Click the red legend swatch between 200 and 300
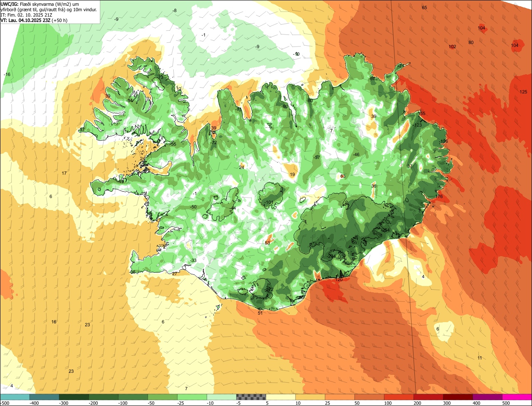 coord(428,397)
